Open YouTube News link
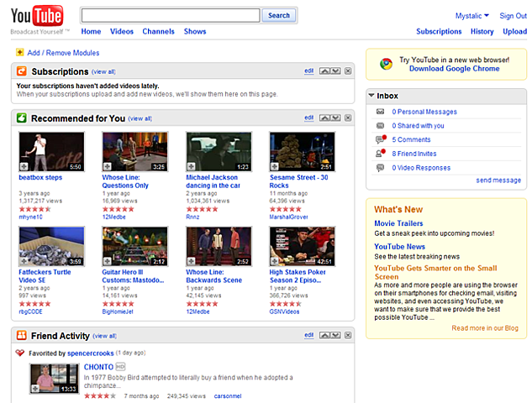Screen dimensions: 532x403 pyautogui.click(x=399, y=246)
